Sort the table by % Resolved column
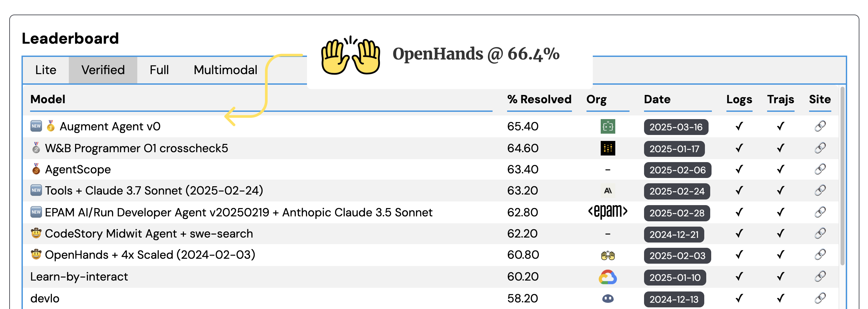Image resolution: width=868 pixels, height=309 pixels. point(539,99)
